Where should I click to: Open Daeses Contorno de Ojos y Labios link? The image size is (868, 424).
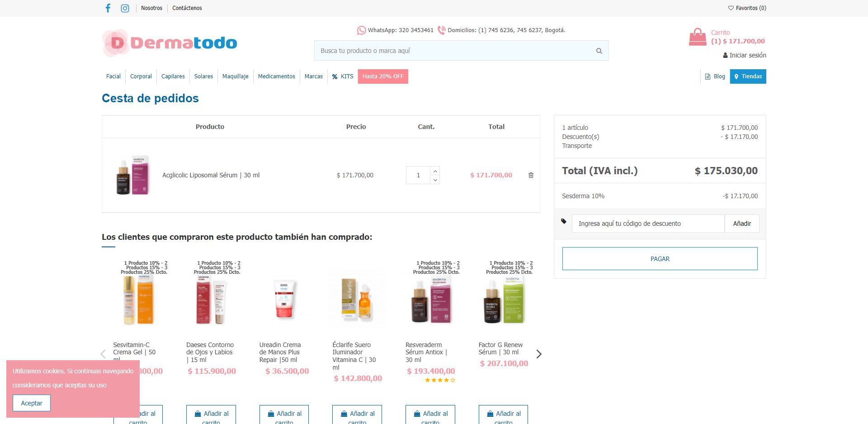210,352
